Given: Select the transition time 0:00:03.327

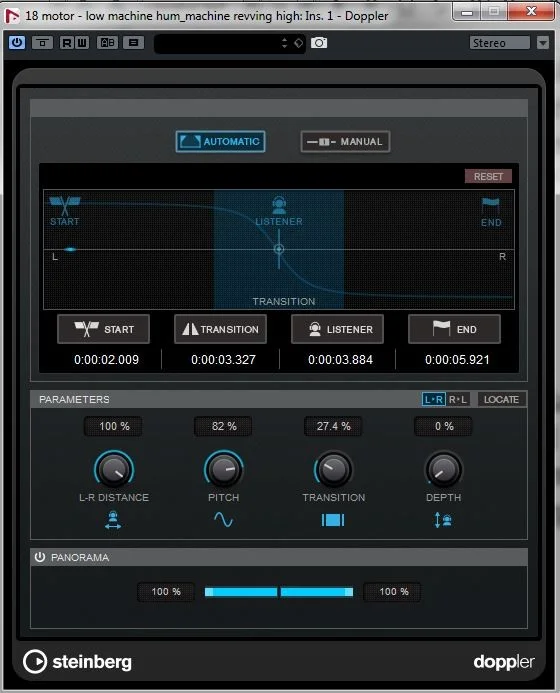Looking at the screenshot, I should coord(223,360).
